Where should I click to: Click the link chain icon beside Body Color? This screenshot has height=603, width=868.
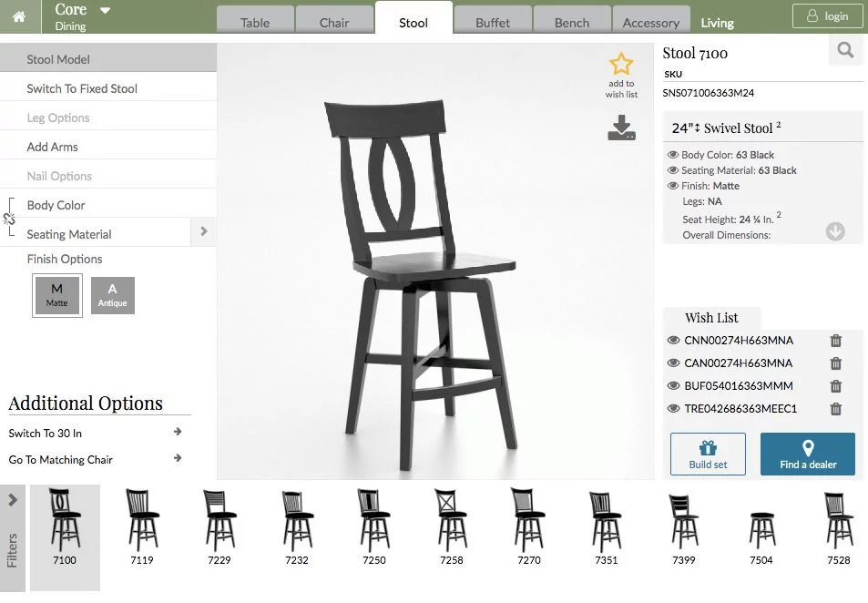click(x=9, y=219)
